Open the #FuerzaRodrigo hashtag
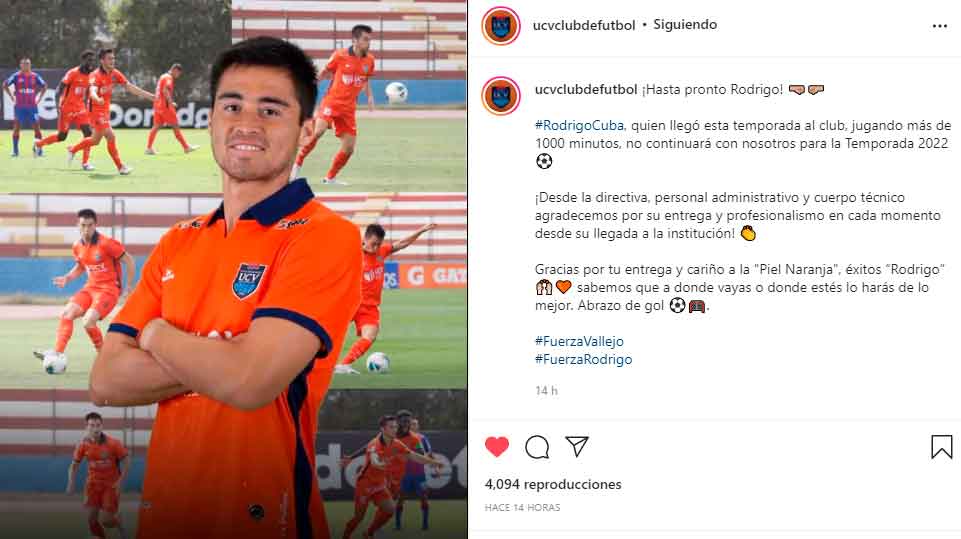 583,359
